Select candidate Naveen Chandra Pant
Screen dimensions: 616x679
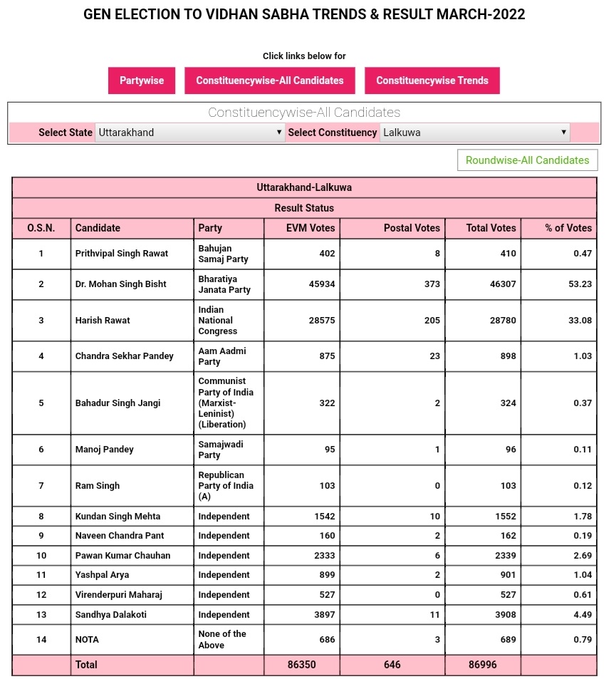tap(120, 536)
